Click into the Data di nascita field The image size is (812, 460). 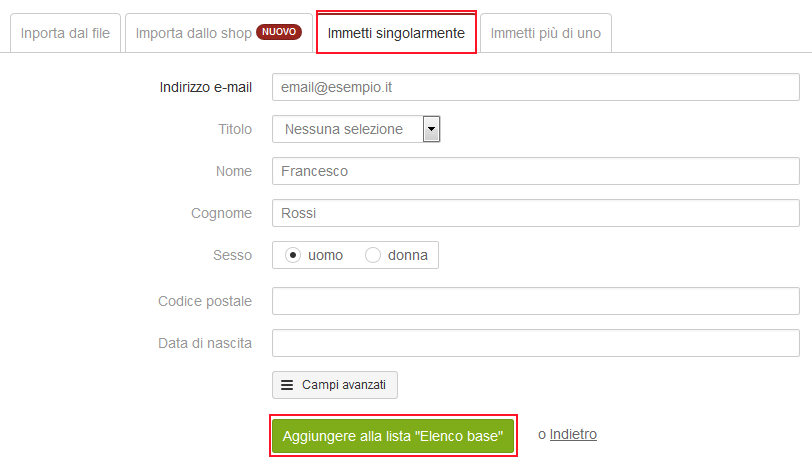pyautogui.click(x=535, y=343)
